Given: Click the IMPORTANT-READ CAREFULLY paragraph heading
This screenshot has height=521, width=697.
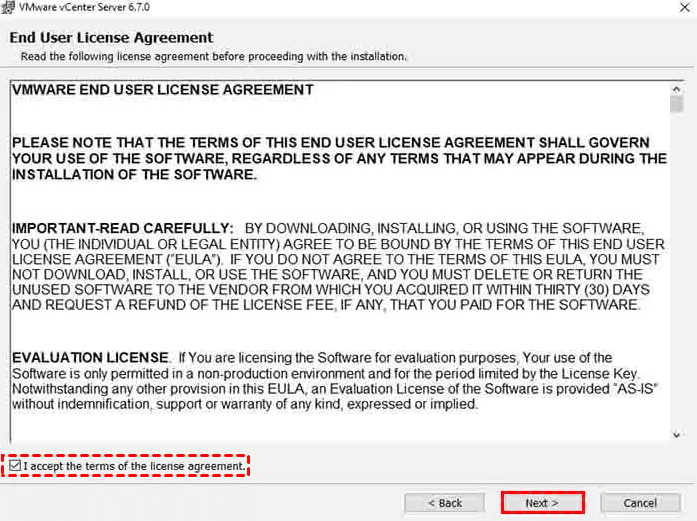Looking at the screenshot, I should click(x=123, y=228).
